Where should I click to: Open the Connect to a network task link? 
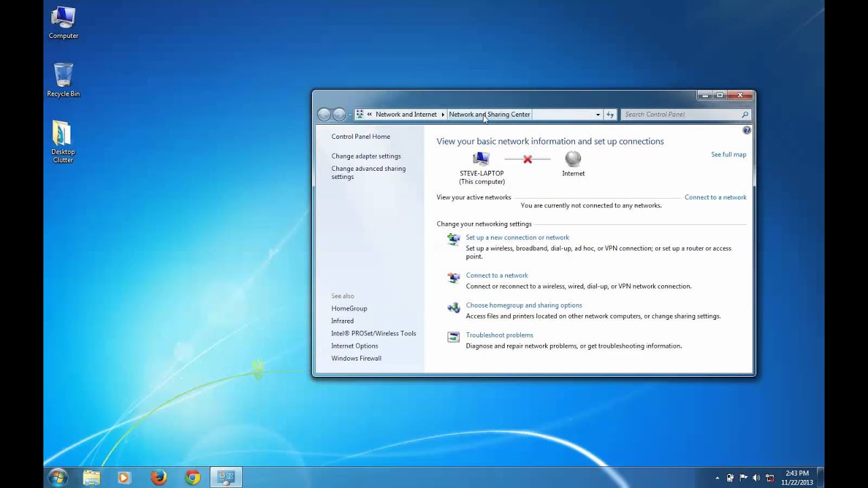497,276
